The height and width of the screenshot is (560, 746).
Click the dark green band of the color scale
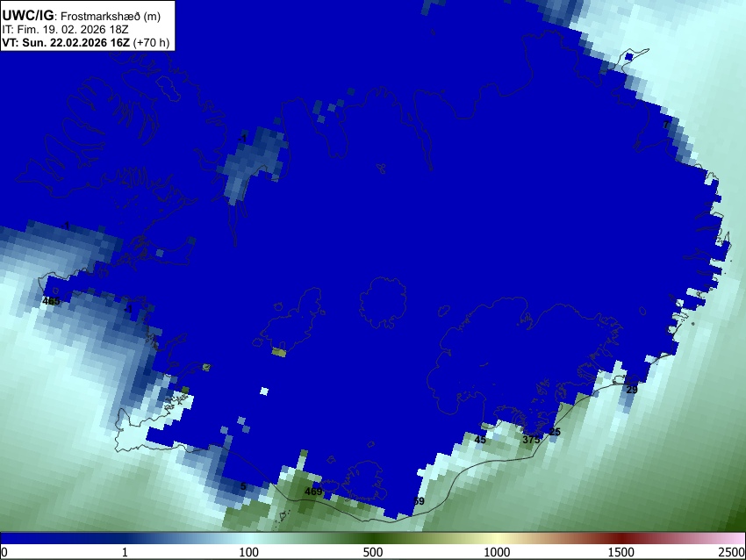pos(373,538)
